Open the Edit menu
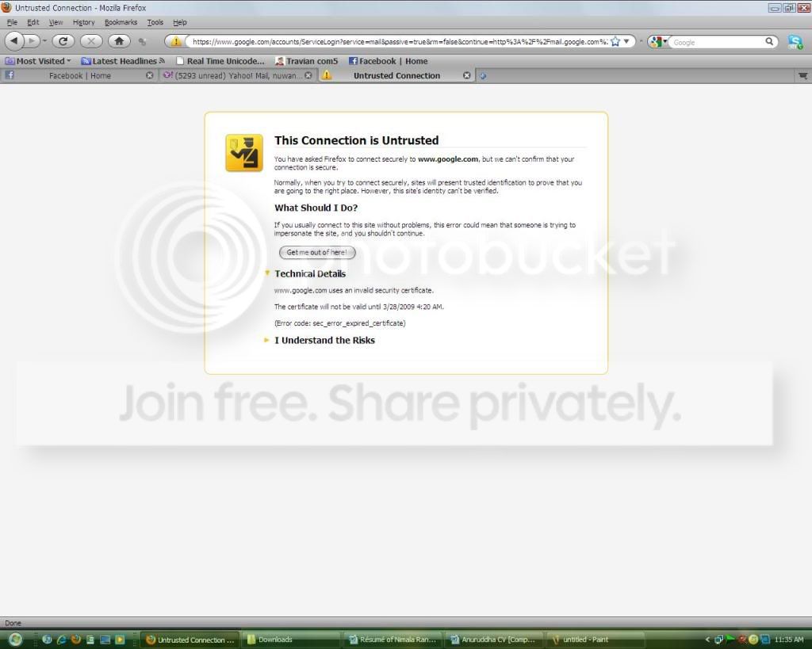The width and height of the screenshot is (812, 649). (33, 22)
